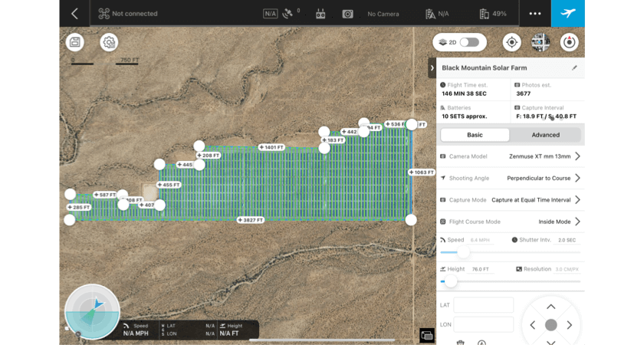Add a vertex at the +407 edge

[146, 205]
